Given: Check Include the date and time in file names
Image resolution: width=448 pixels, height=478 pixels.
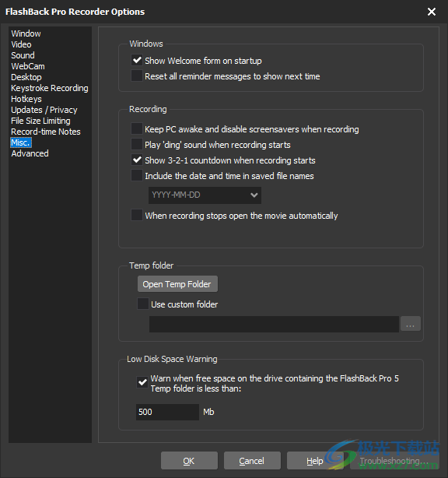Looking at the screenshot, I should 137,176.
